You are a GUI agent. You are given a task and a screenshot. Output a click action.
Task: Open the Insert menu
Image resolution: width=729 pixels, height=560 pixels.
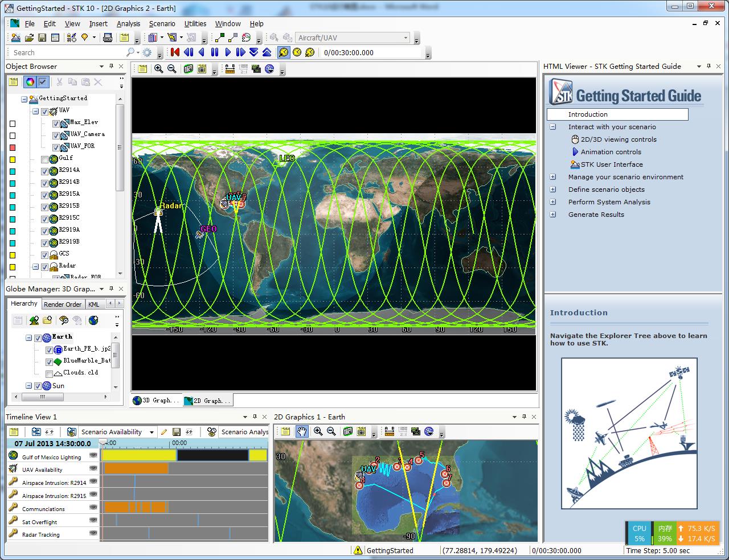point(98,23)
